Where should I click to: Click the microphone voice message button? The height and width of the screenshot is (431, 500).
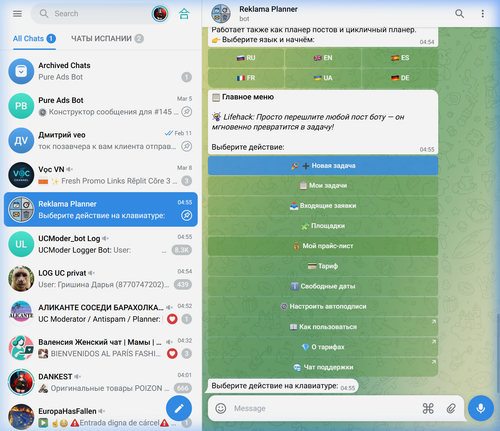(481, 408)
